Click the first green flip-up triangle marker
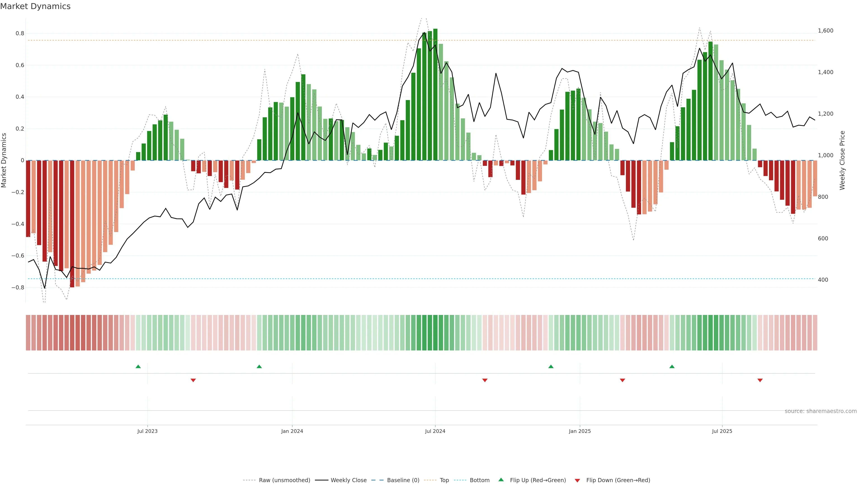This screenshot has height=488, width=868. coord(138,366)
